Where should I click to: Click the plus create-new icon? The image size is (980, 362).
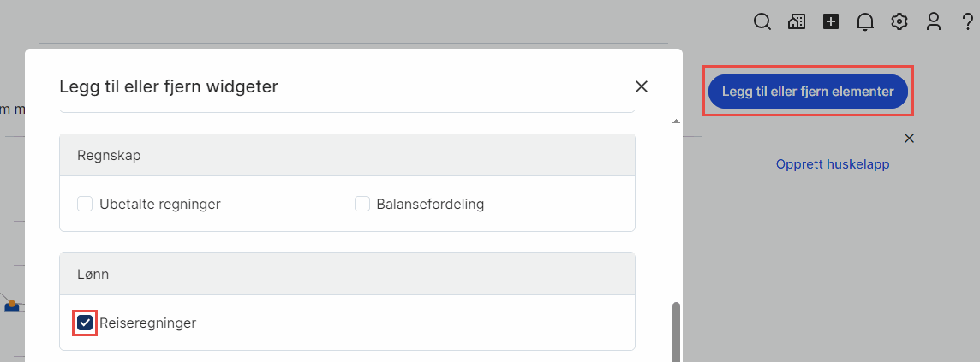point(830,22)
